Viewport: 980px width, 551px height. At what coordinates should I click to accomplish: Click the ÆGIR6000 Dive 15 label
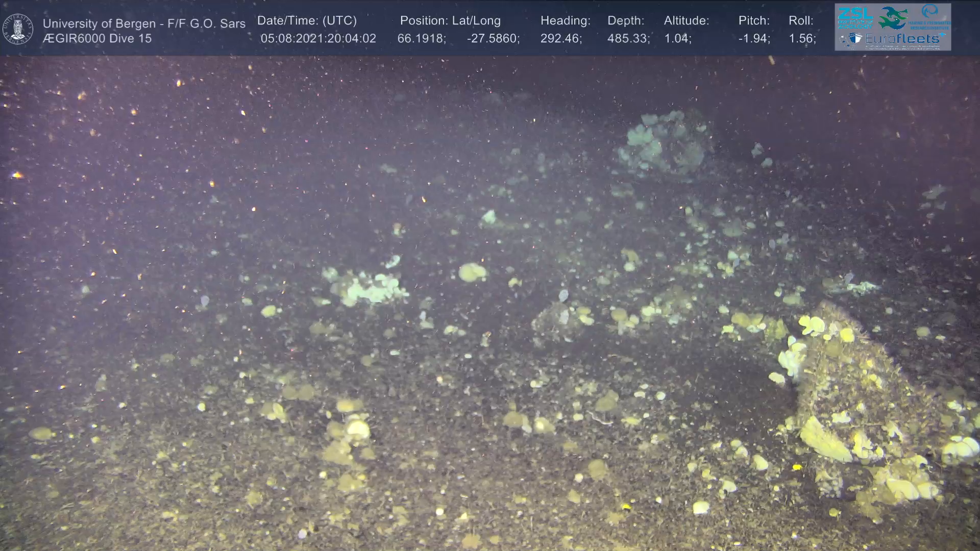(97, 38)
